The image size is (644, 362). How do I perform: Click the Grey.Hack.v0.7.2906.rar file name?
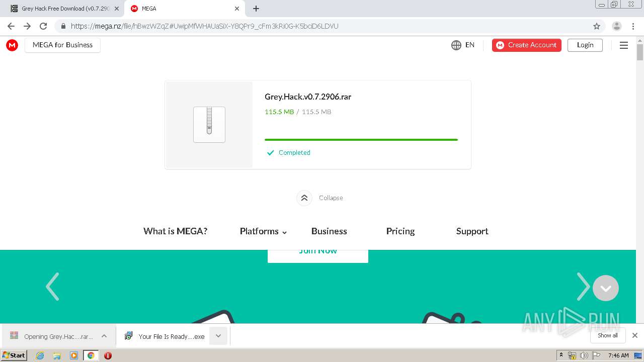click(x=308, y=97)
